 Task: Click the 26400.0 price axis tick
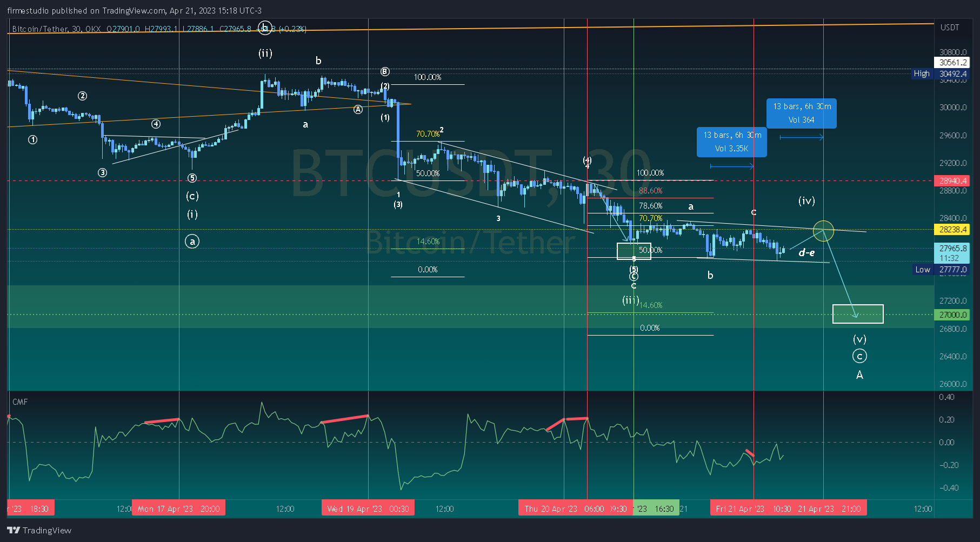pyautogui.click(x=952, y=356)
